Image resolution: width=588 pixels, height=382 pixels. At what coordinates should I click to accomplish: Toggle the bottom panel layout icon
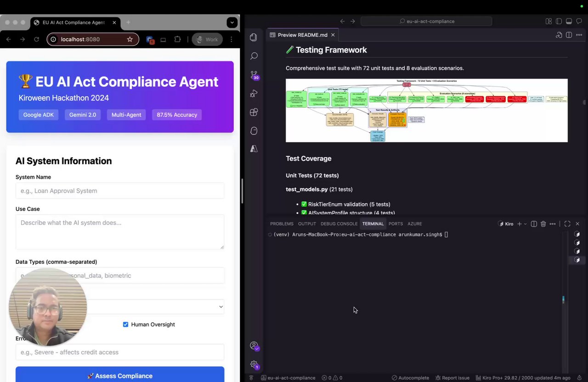point(569,21)
